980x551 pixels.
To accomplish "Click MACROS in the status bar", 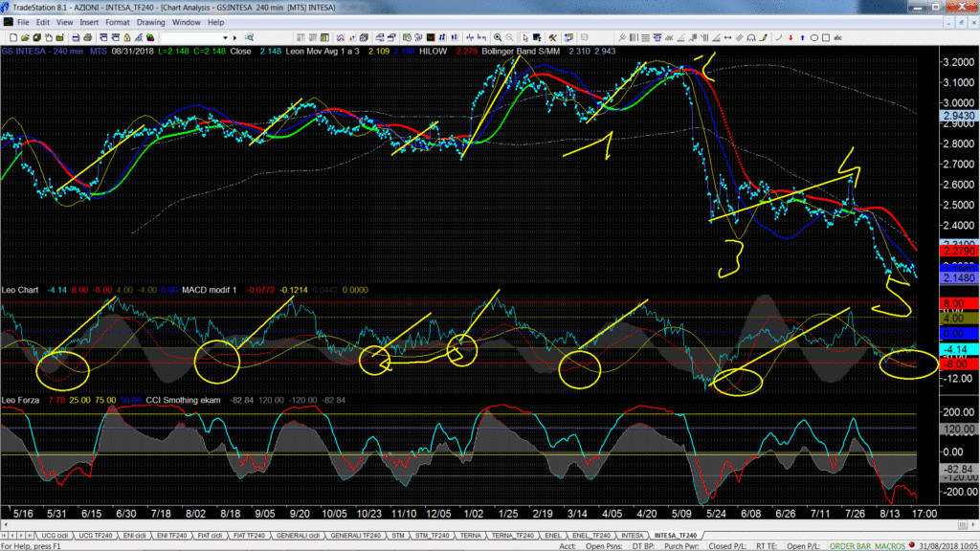I will (x=890, y=546).
